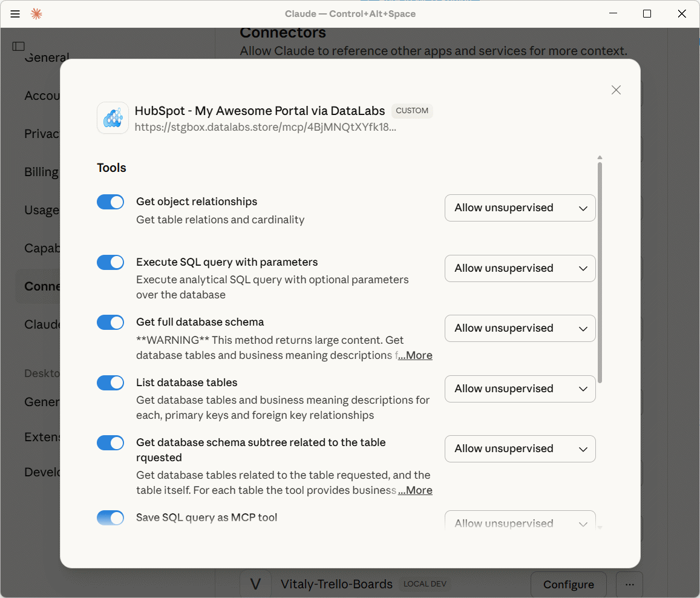Click the Vitaly-Trello-Boards avatar icon
Screen dimensions: 700x598
click(x=255, y=584)
